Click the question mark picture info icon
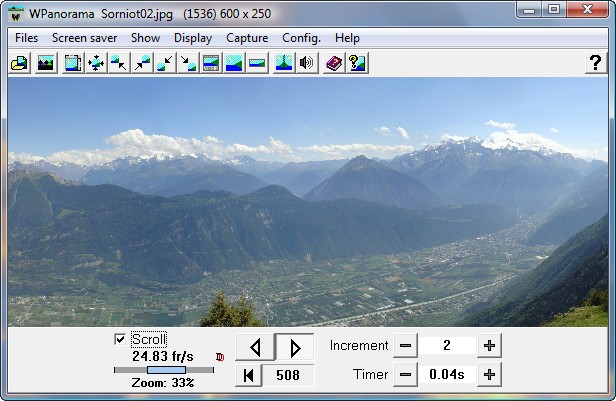 click(357, 63)
